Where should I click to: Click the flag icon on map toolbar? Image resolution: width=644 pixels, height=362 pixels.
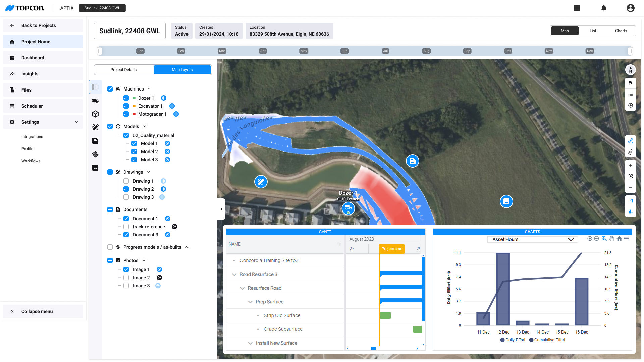point(631,83)
